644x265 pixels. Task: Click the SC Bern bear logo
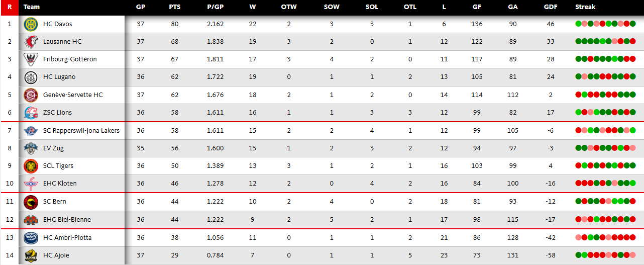[x=31, y=202]
